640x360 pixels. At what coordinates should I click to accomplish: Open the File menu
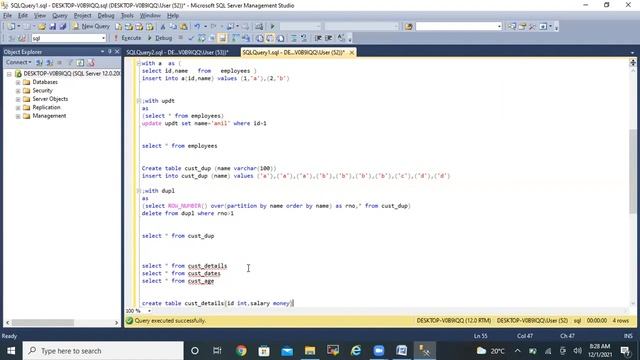[x=7, y=16]
